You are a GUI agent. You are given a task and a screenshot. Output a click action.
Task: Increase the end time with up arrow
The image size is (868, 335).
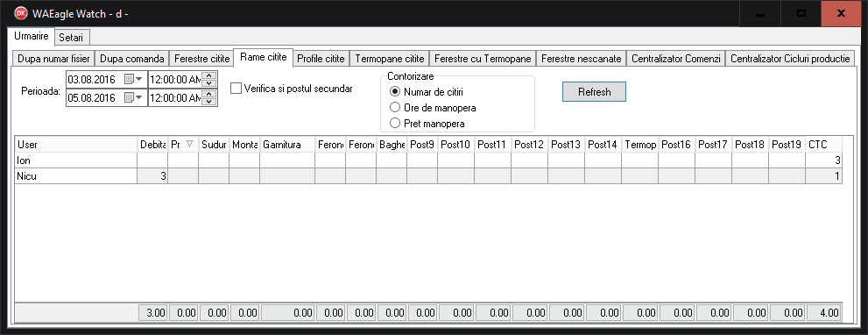(208, 95)
